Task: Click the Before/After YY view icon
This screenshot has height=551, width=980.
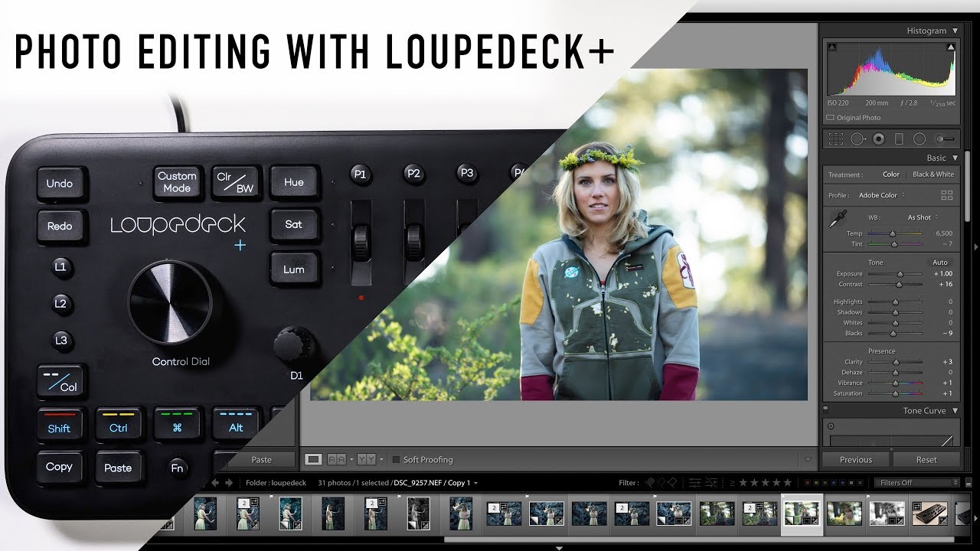Action: (x=366, y=459)
